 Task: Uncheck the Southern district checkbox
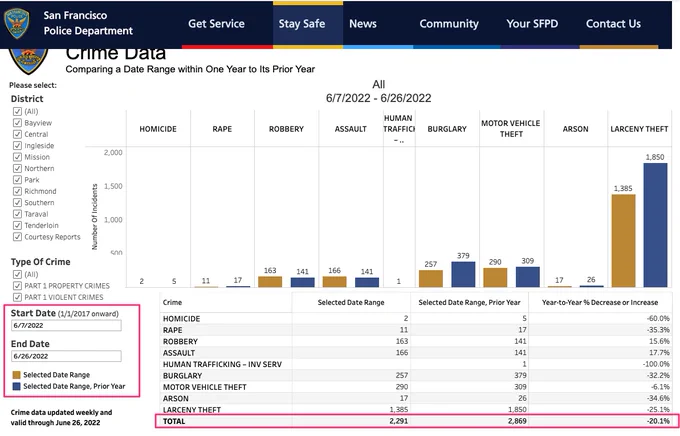17,203
